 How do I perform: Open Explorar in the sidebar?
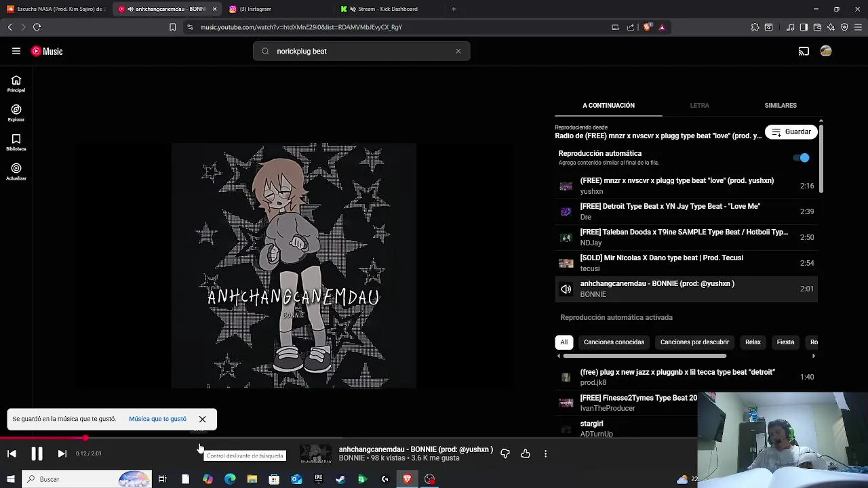pyautogui.click(x=16, y=113)
